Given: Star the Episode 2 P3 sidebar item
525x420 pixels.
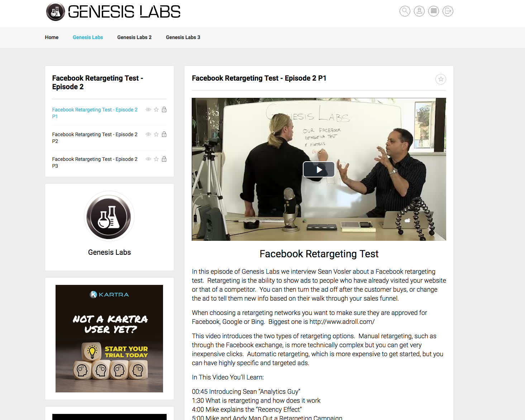Looking at the screenshot, I should click(156, 159).
